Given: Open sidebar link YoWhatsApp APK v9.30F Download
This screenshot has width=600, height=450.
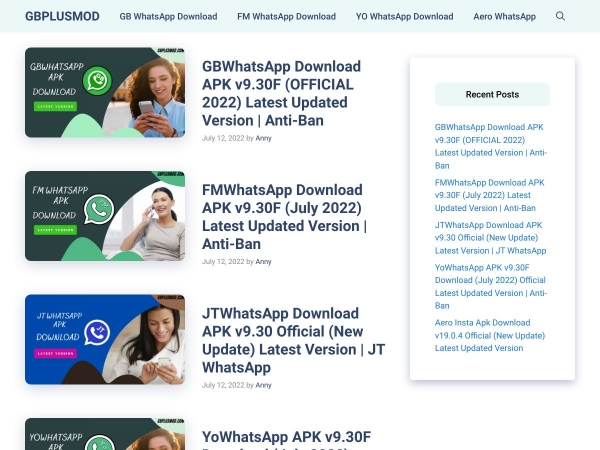Looking at the screenshot, I should (x=491, y=287).
